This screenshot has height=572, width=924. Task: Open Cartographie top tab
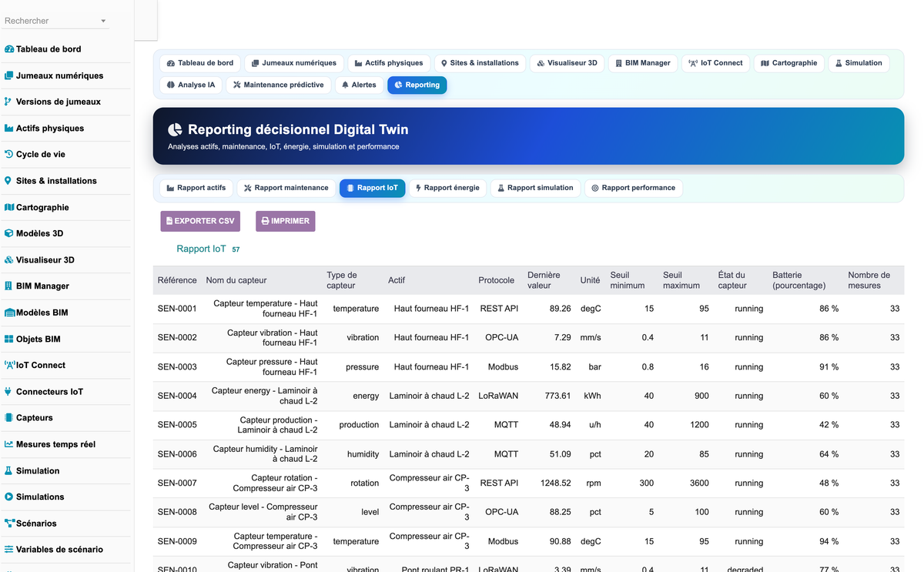[789, 63]
